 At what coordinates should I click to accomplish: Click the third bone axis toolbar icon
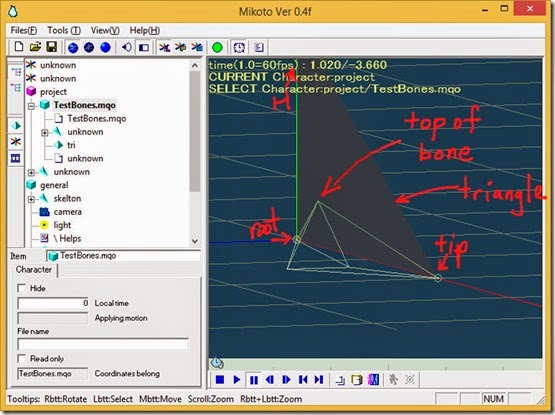[x=197, y=47]
